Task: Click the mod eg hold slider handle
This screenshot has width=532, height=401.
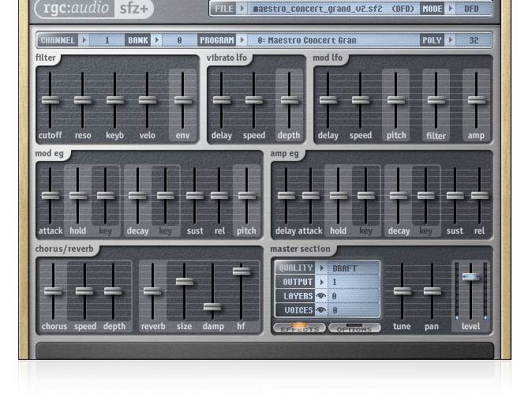Action: coord(78,196)
